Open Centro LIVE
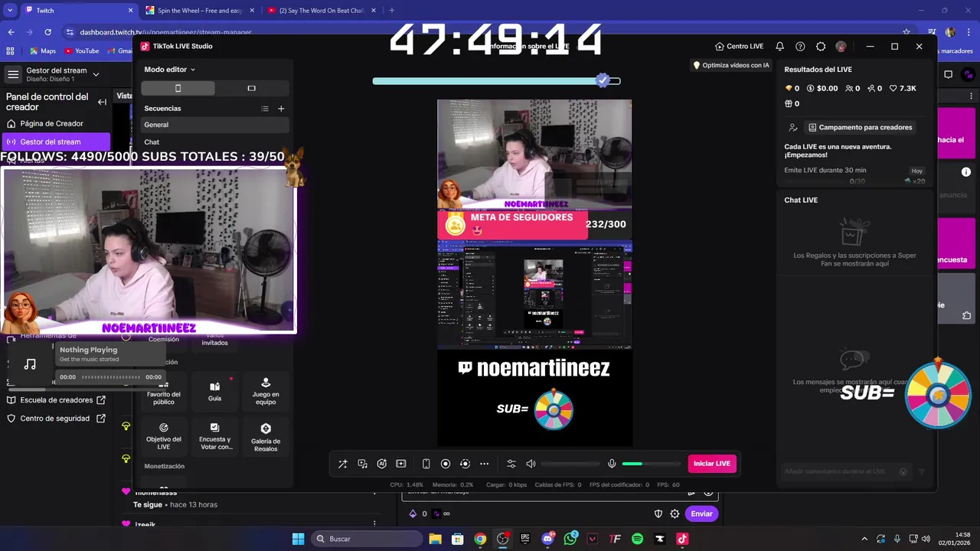980x551 pixels. coord(740,47)
